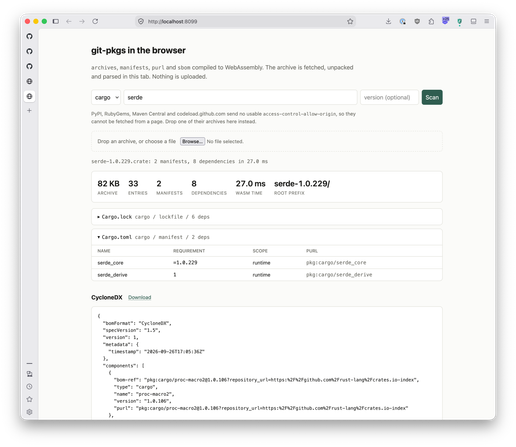Select the serde-1.0.229/ root prefix value
The image size is (516, 447).
click(x=302, y=184)
